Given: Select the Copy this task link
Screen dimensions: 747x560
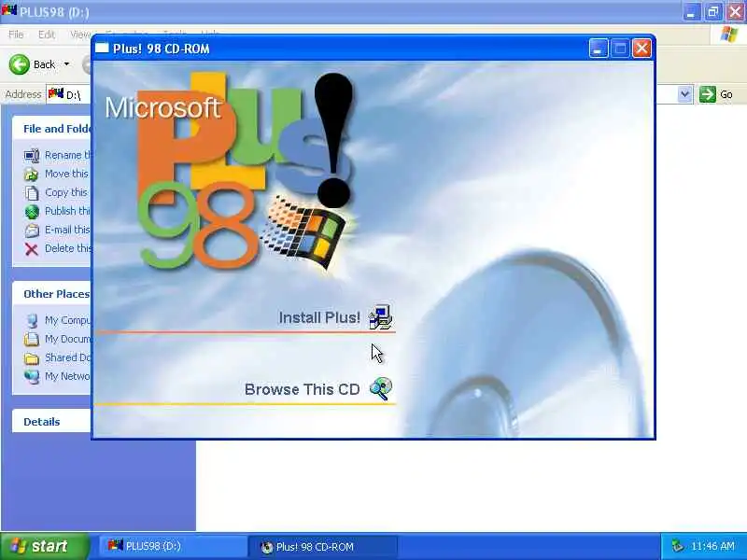Looking at the screenshot, I should pyautogui.click(x=67, y=192).
